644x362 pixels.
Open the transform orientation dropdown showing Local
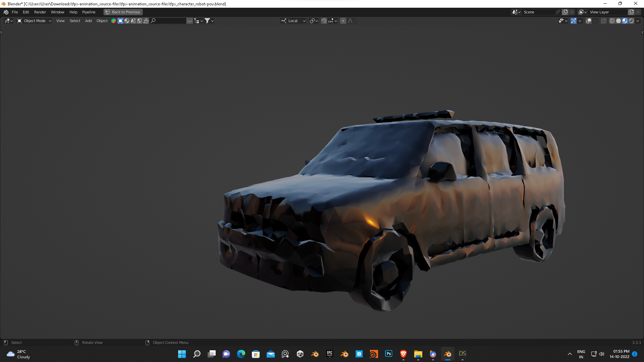pyautogui.click(x=293, y=21)
